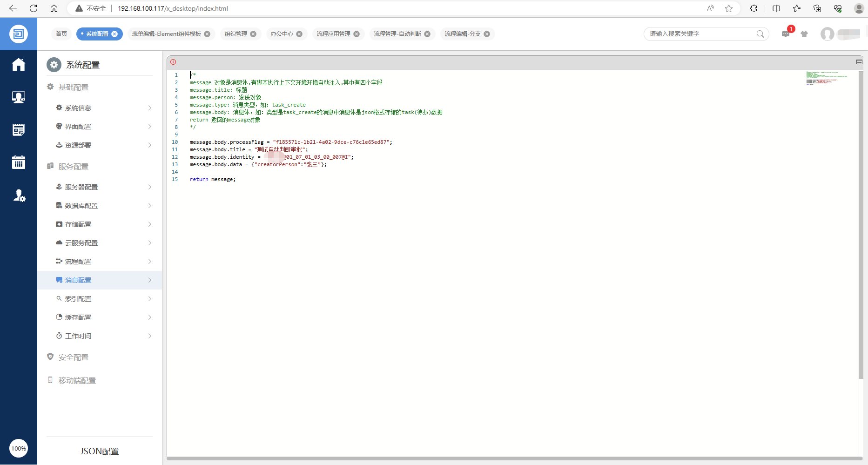
Task: Click the JSON配置 button
Action: pos(100,451)
